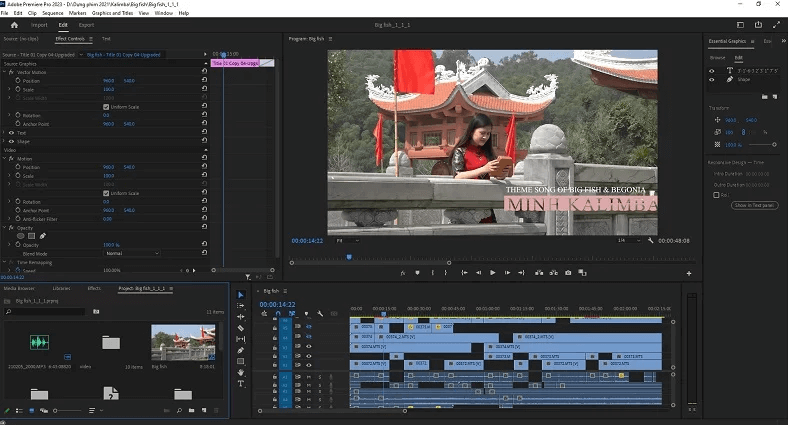Open the Workspaces icon at top right
The image size is (788, 425).
pos(740,25)
